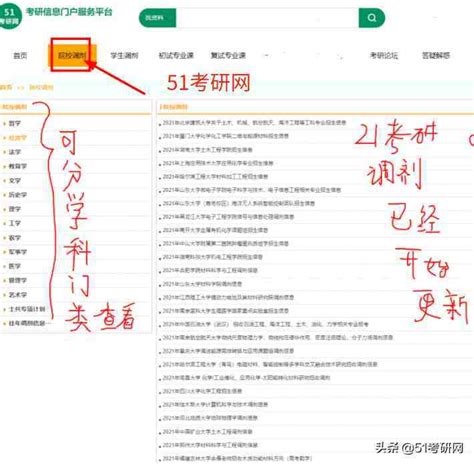
Task: Go to the 首页 nav tab
Action: [20, 55]
